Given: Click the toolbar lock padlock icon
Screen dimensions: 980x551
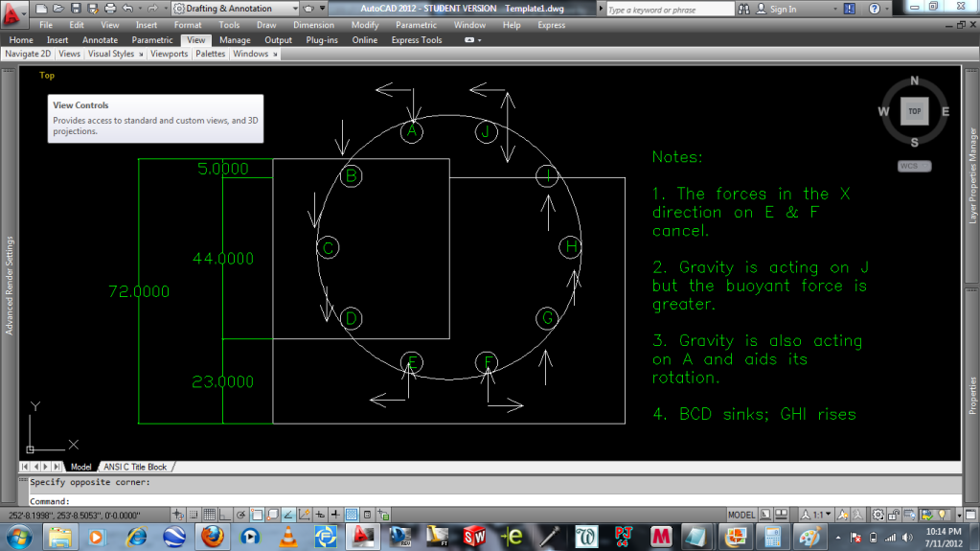Looking at the screenshot, I should click(x=894, y=515).
